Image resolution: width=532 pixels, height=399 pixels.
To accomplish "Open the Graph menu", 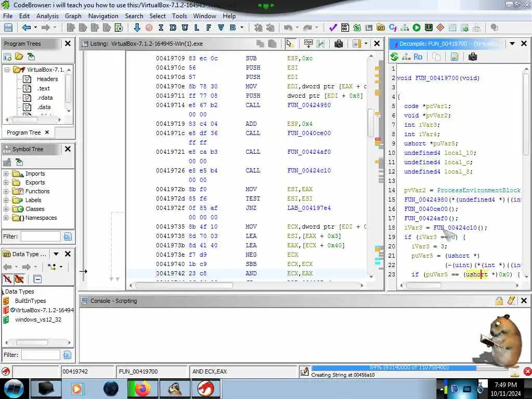I will tap(73, 16).
